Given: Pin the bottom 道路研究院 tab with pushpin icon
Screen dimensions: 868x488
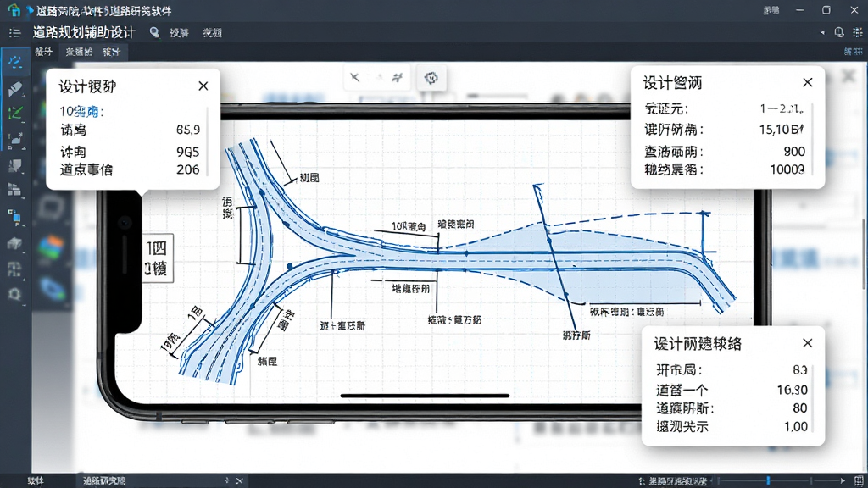Looking at the screenshot, I should (x=227, y=481).
